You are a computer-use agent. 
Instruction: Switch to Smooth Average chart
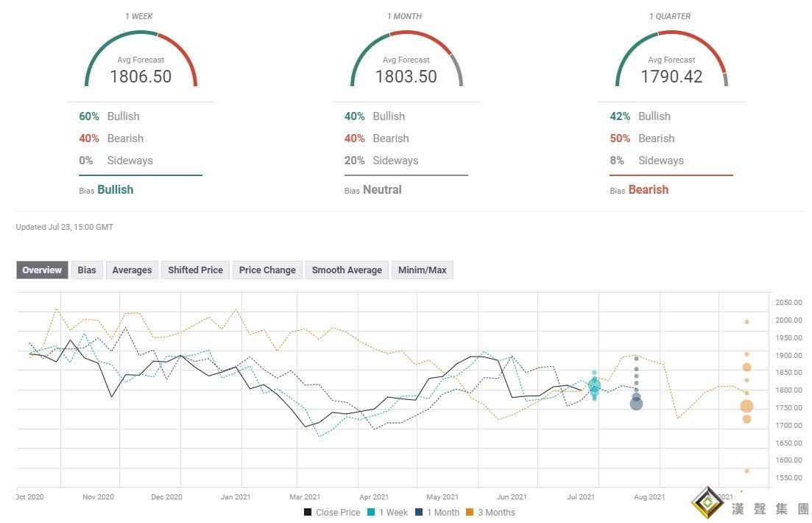(x=347, y=270)
